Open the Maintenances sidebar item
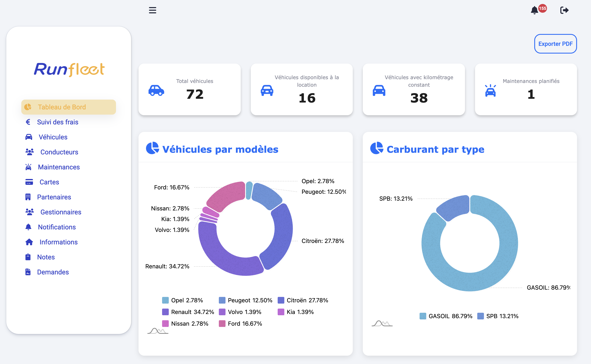591x364 pixels. [x=59, y=167]
